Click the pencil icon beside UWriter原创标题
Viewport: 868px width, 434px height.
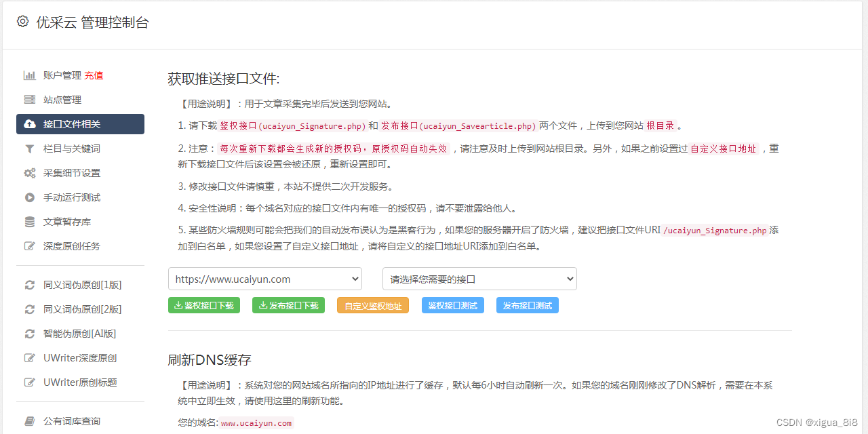30,382
